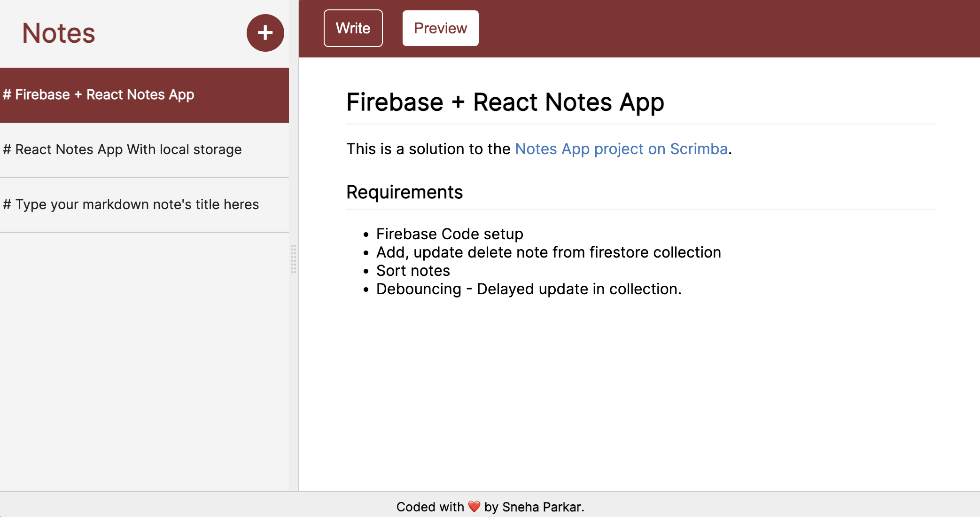This screenshot has height=517, width=980.
Task: Click the Coded with footer text
Action: [430, 507]
